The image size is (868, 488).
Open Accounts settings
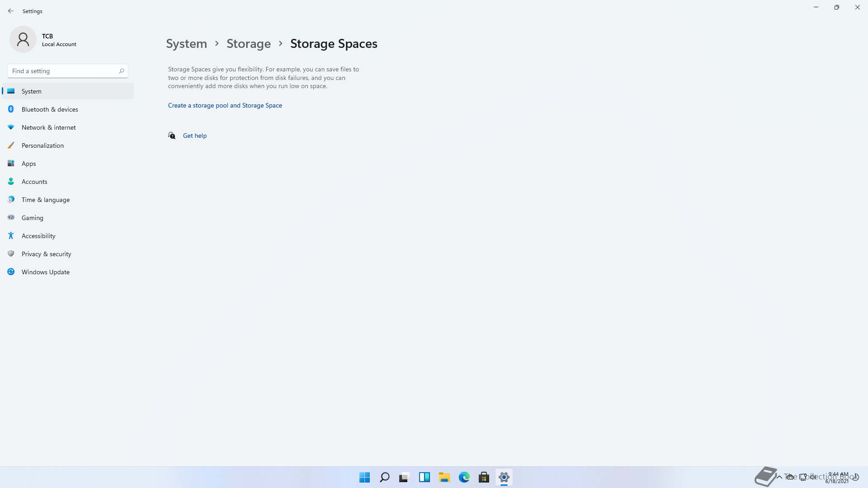click(68, 182)
